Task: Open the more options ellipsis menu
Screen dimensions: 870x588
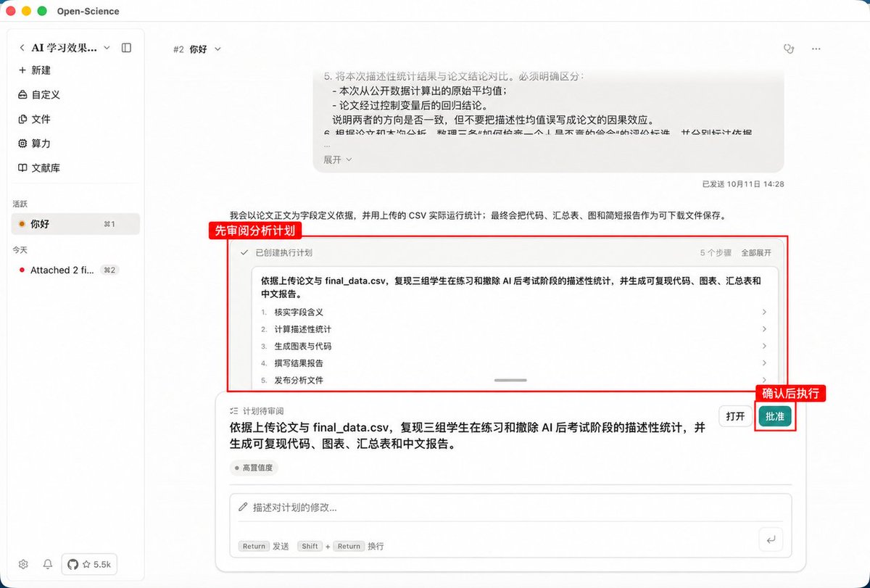Action: (x=816, y=49)
